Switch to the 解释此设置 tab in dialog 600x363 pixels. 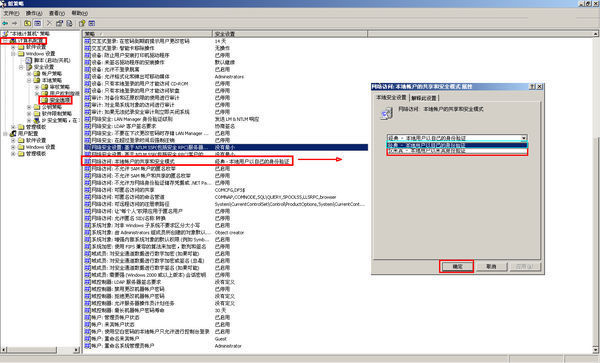(424, 98)
